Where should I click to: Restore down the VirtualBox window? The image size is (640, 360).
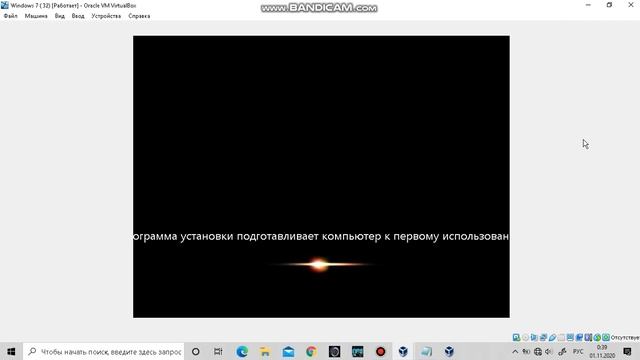coord(609,5)
